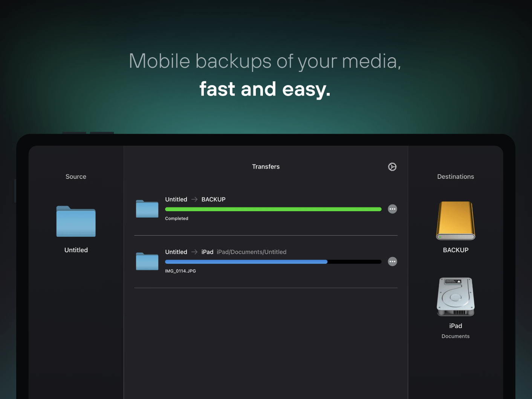Click the Source panel heading
The height and width of the screenshot is (399, 532).
pos(76,177)
